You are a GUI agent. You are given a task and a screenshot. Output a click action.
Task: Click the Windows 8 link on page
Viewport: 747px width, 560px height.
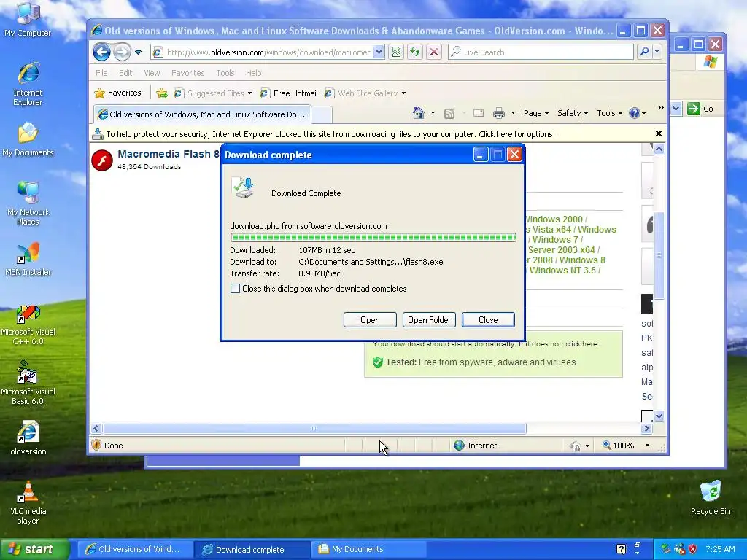point(582,260)
